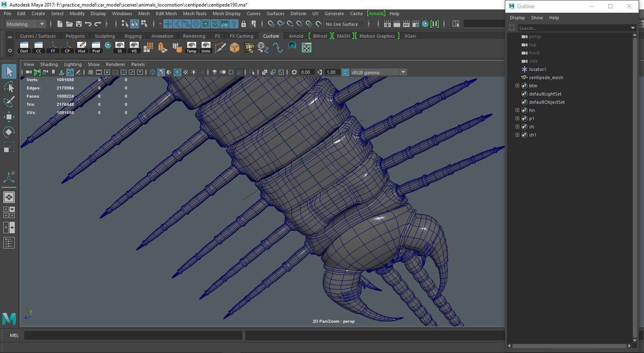
Task: Expand the sh set in Outliner
Action: click(517, 127)
